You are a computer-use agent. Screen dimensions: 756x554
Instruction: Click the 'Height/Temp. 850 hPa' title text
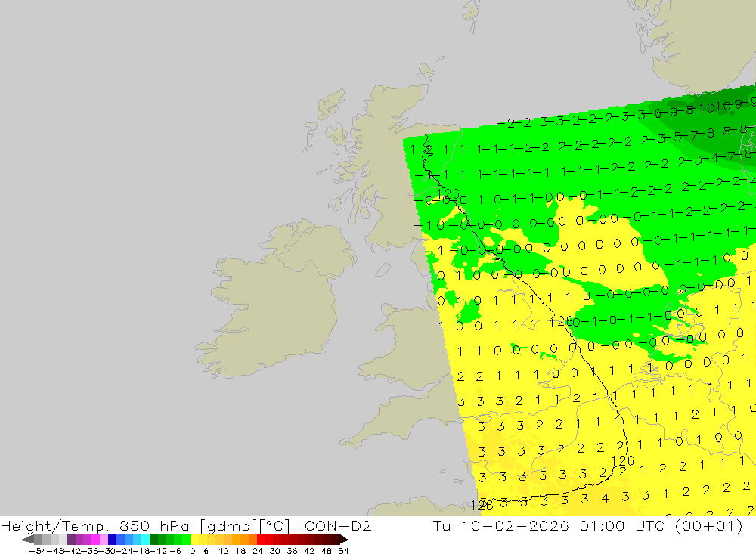[95, 525]
